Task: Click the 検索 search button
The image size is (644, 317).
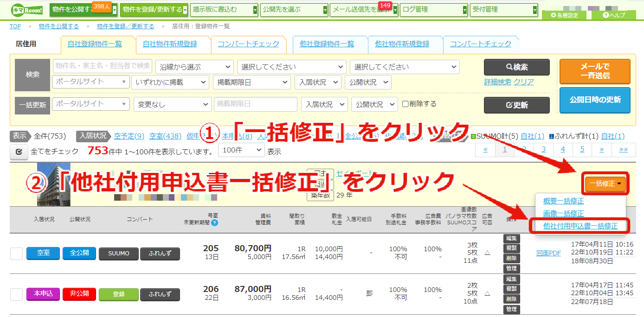Action: (x=516, y=67)
